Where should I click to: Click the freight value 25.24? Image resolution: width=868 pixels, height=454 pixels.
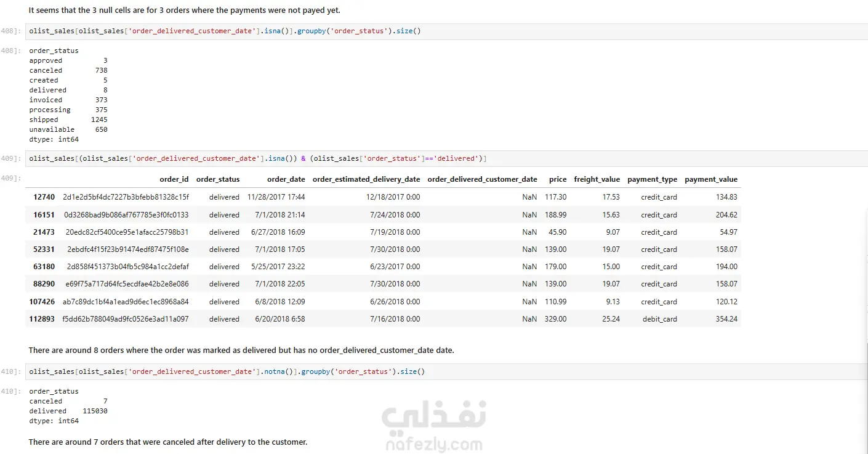(x=611, y=318)
